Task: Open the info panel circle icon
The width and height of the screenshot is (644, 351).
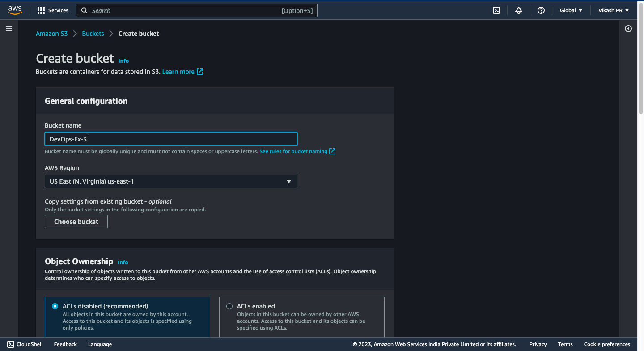Action: (x=628, y=29)
